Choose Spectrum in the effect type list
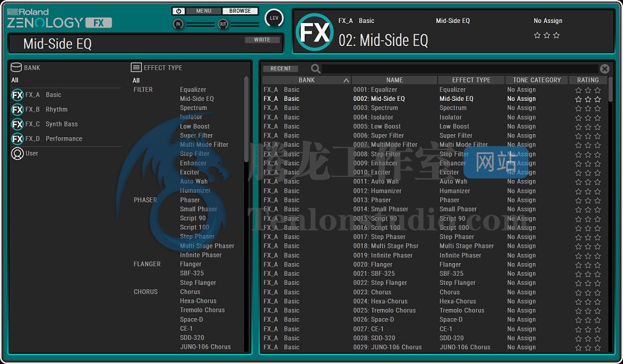 point(194,108)
